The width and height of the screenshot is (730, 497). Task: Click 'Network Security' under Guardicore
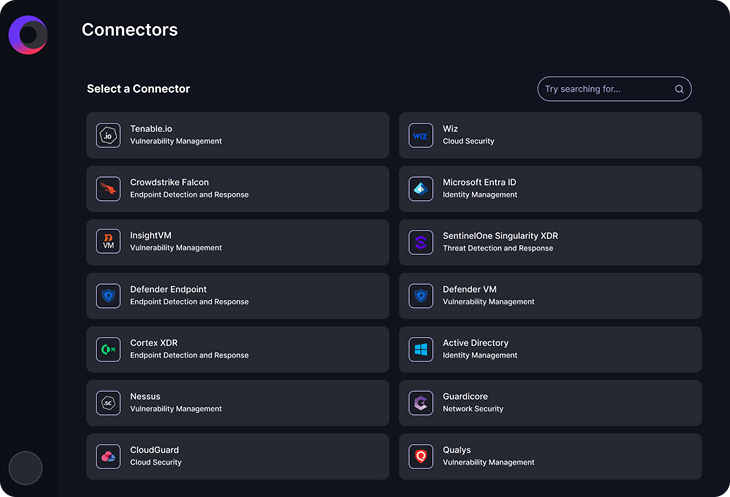click(x=473, y=409)
